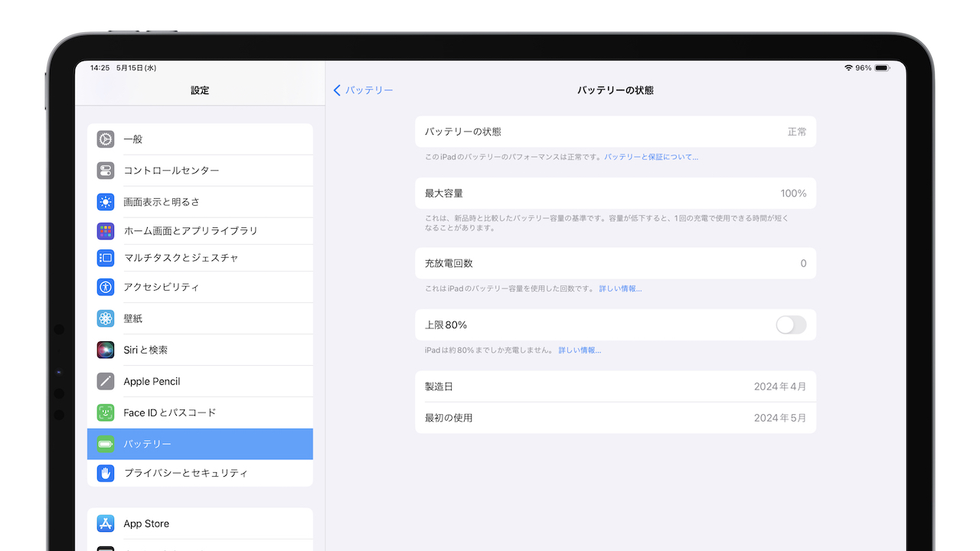Open the App Store settings icon
The height and width of the screenshot is (551, 980).
click(105, 523)
